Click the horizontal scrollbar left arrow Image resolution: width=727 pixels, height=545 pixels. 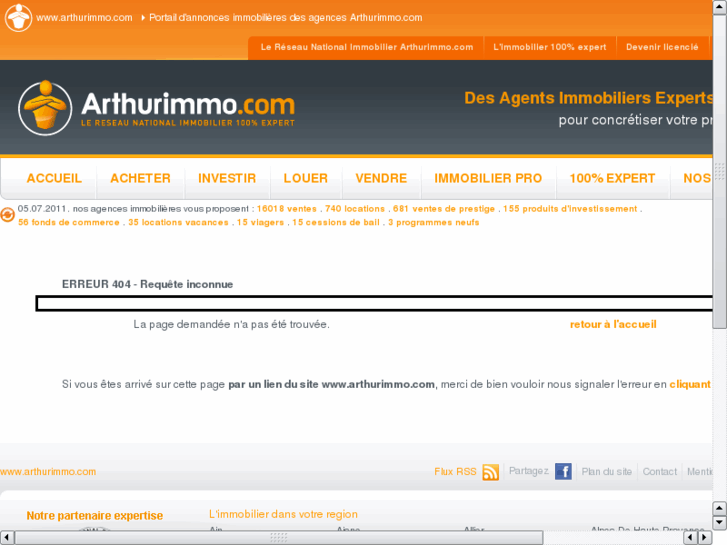(x=6, y=538)
